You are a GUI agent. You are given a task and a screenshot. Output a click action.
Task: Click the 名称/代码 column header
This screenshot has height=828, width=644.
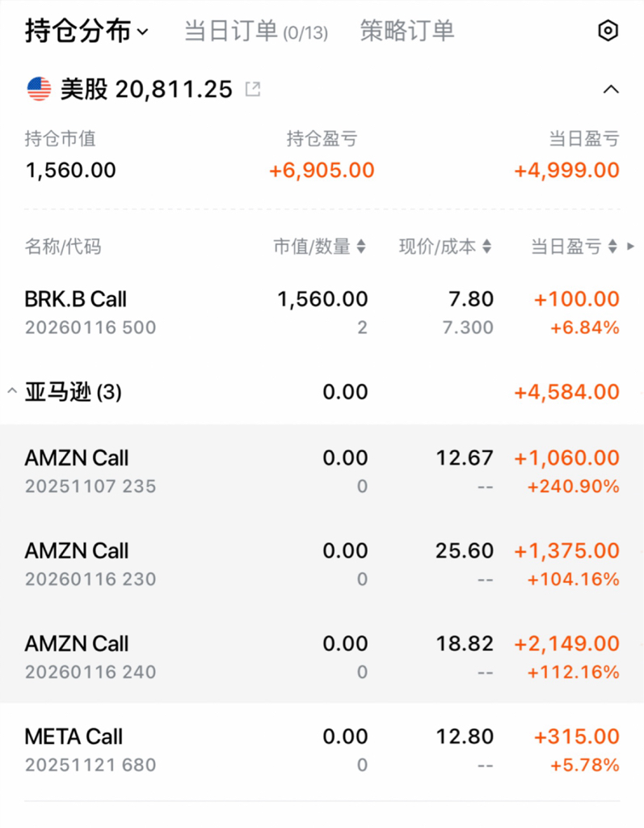tap(63, 246)
